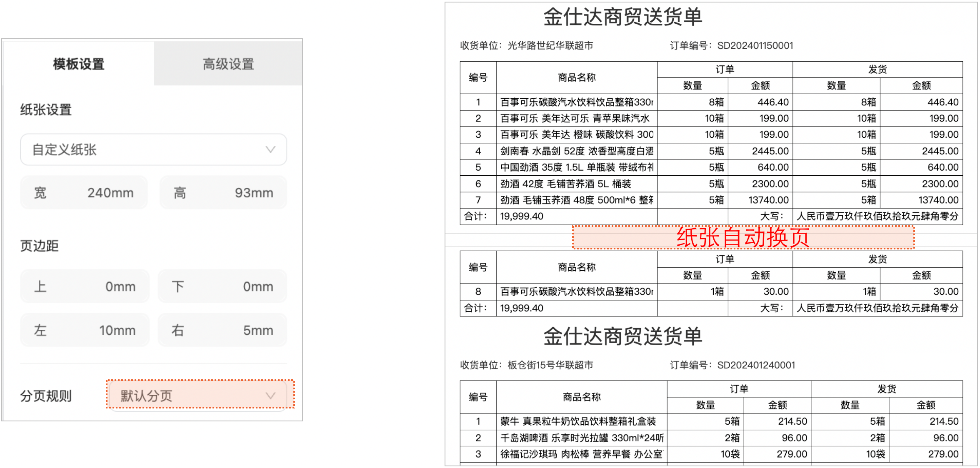
Task: Open the 默认分页 paging rule dropdown
Action: click(x=198, y=396)
